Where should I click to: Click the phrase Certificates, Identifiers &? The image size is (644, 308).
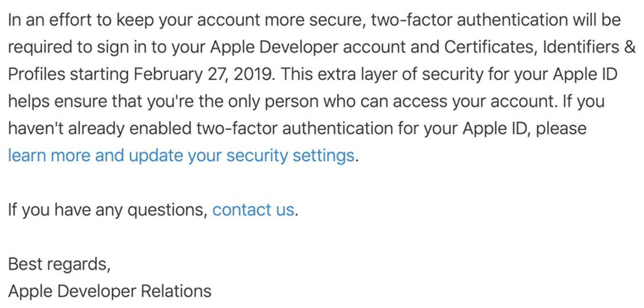pos(539,47)
